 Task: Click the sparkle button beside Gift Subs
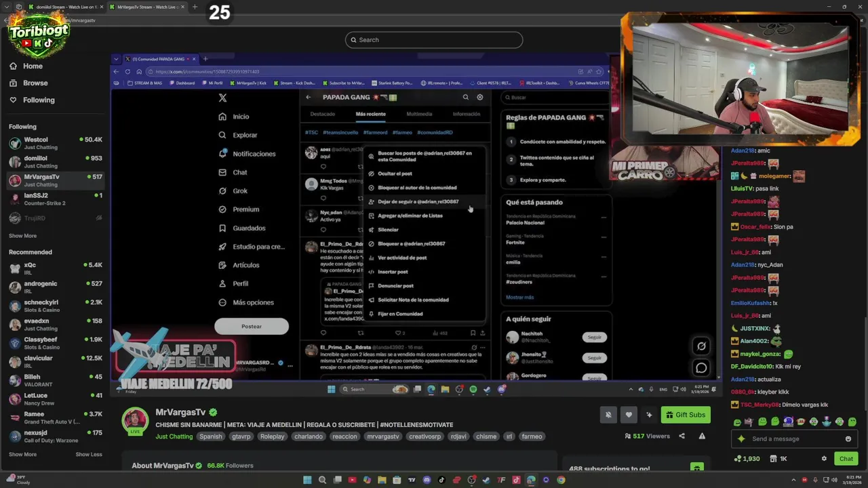(649, 415)
